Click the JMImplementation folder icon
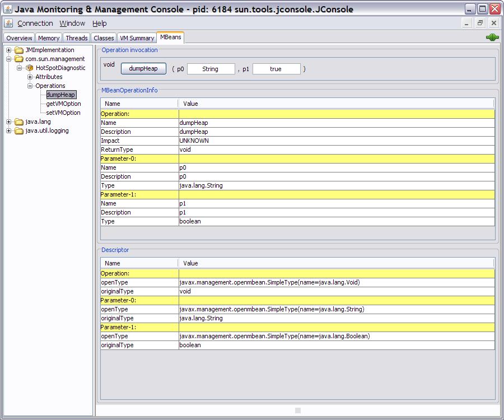 [19, 50]
